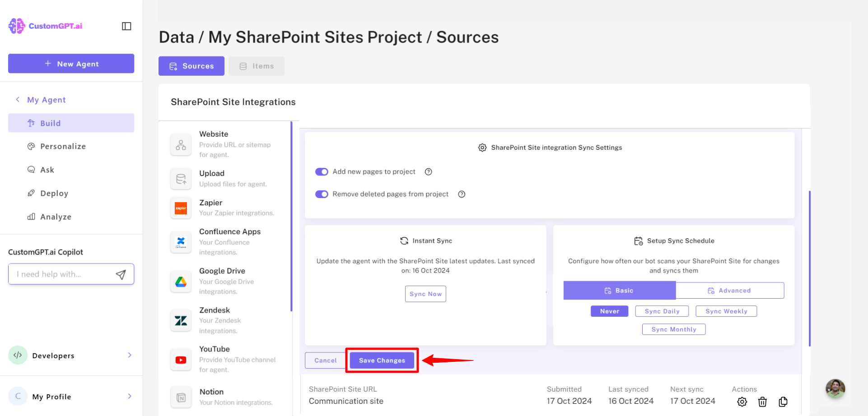Cancel the sync settings changes
This screenshot has width=868, height=416.
point(326,360)
